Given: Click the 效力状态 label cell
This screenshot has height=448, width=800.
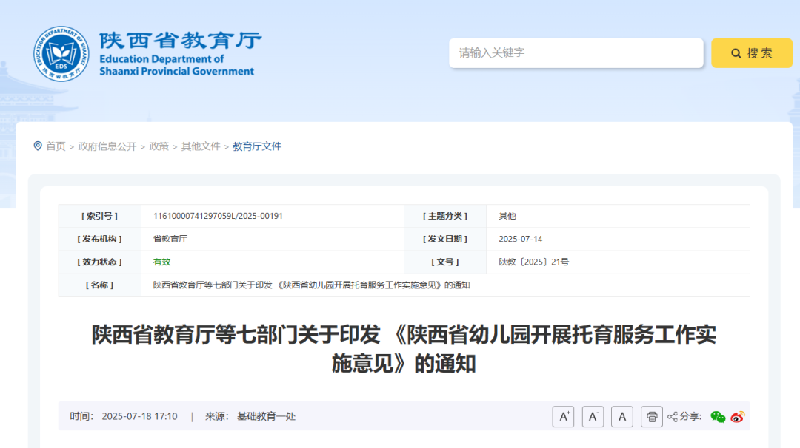Looking at the screenshot, I should (x=99, y=262).
